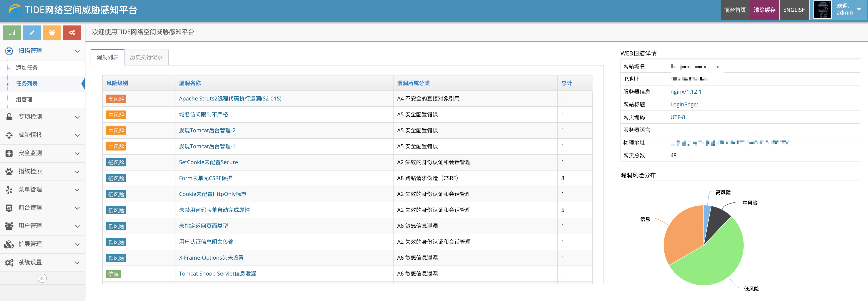This screenshot has height=301, width=868.
Task: Sort by the 风险级别 column header
Action: (x=117, y=83)
